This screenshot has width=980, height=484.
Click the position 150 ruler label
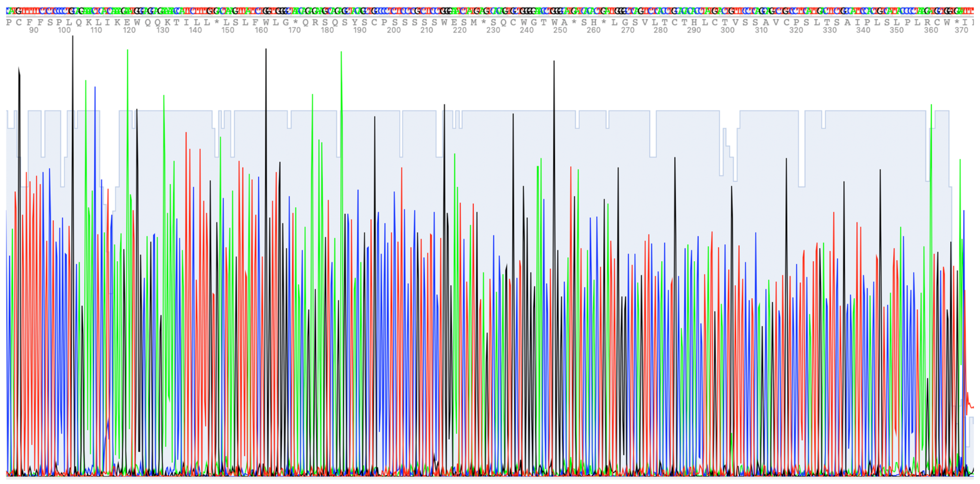[228, 30]
